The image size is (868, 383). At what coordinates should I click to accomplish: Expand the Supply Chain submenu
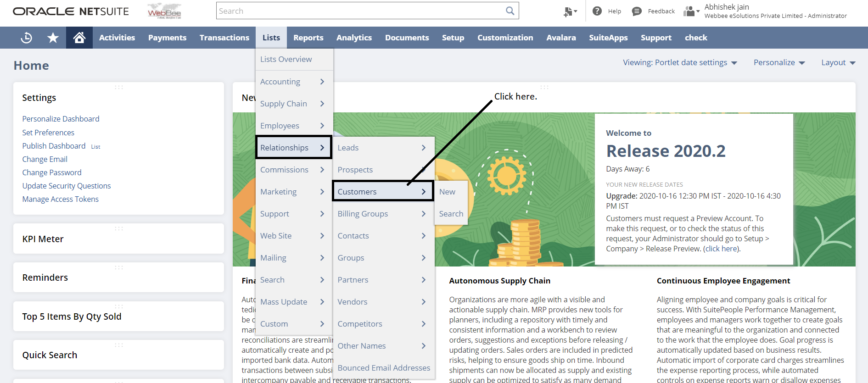tap(294, 104)
